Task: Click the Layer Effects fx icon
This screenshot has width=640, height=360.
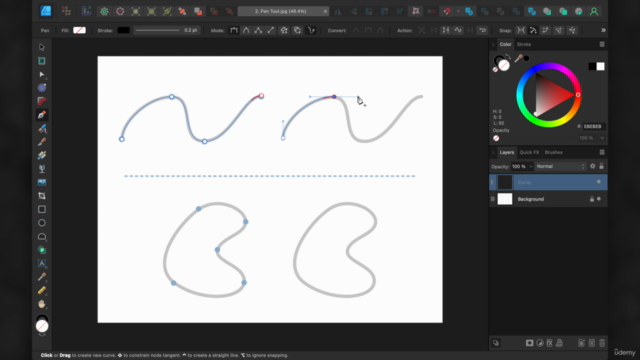Action: click(x=549, y=343)
